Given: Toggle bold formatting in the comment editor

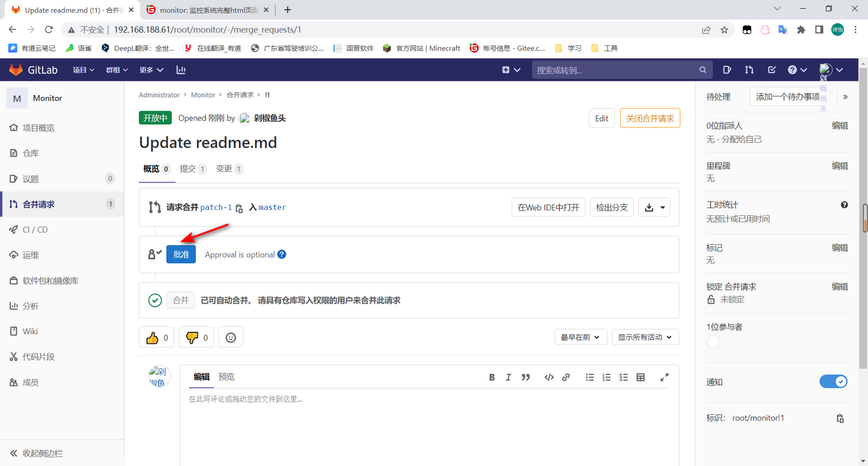Looking at the screenshot, I should coord(491,377).
